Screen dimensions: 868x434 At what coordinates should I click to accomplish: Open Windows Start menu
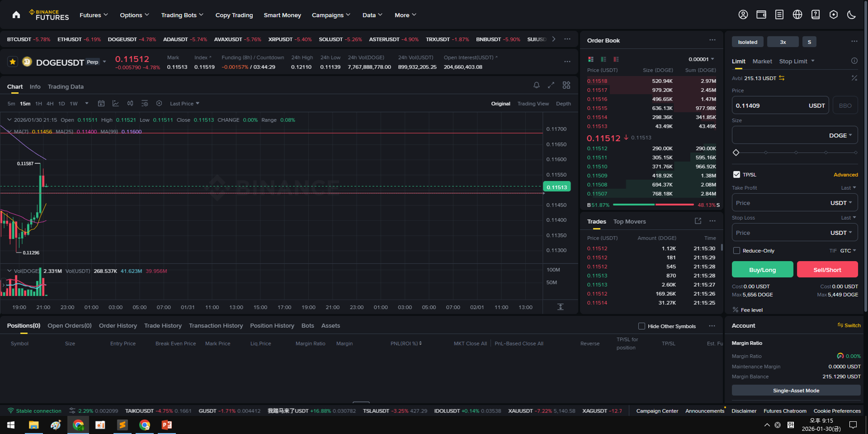11,425
